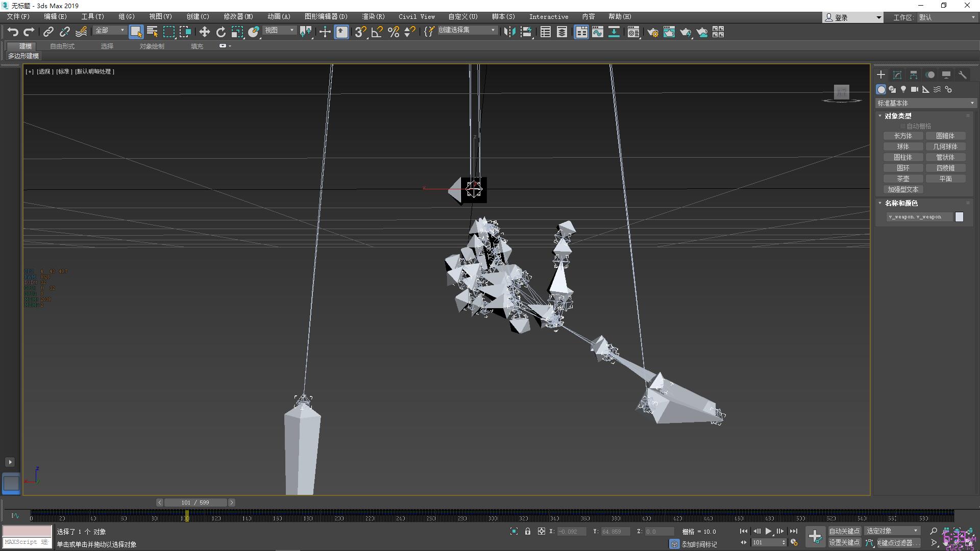Click the 球体 sphere button
This screenshot has height=551, width=980.
(x=903, y=146)
